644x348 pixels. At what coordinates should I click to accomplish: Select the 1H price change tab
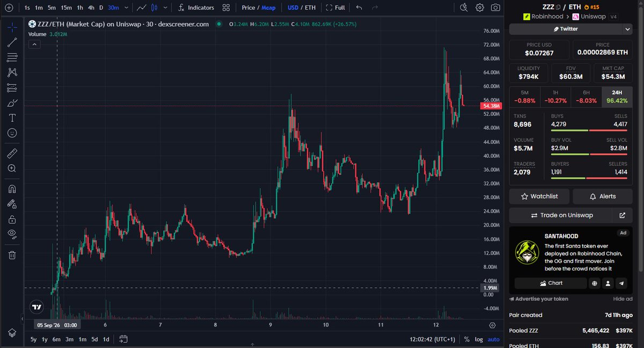[555, 96]
